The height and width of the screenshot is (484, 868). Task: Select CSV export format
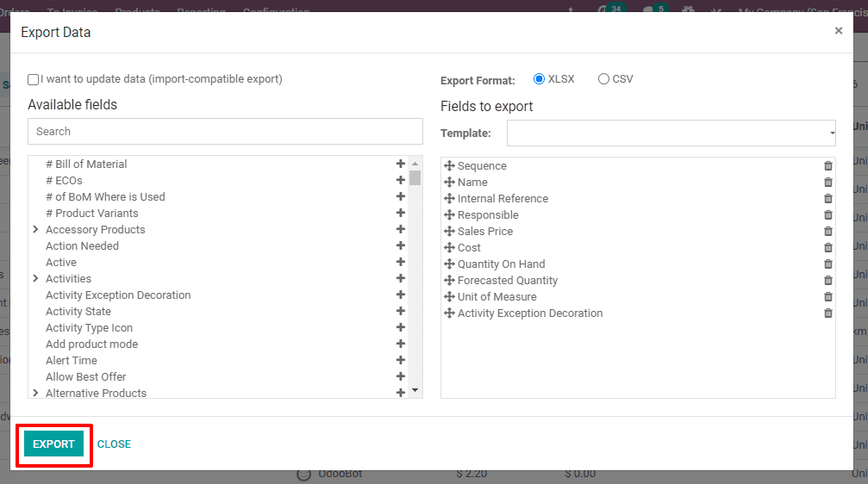point(603,79)
